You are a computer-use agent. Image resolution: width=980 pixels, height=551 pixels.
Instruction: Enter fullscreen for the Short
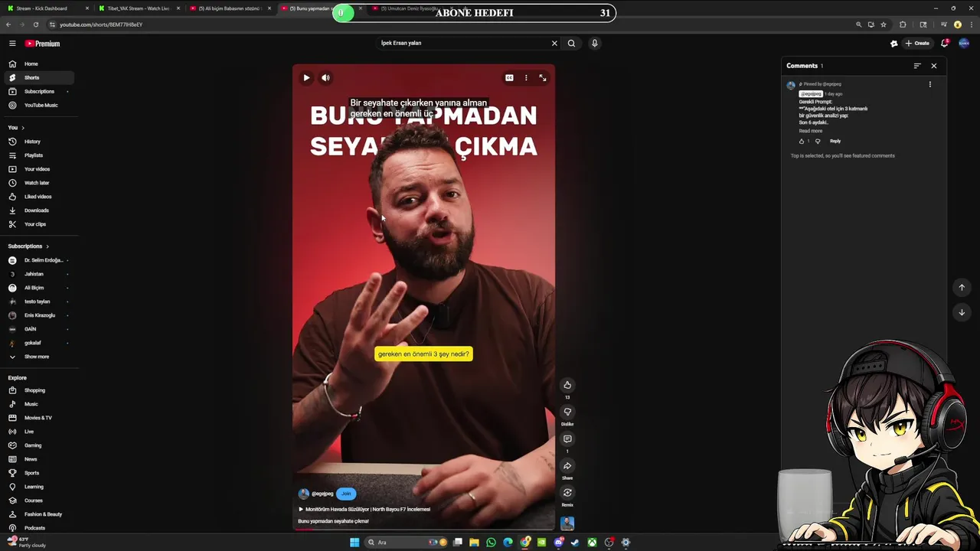coord(543,77)
